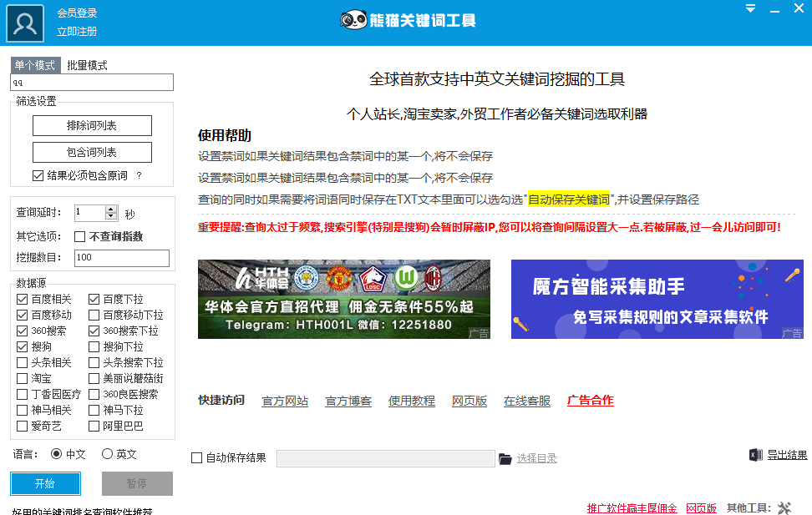Uncheck 百度移动 data source

pos(22,316)
